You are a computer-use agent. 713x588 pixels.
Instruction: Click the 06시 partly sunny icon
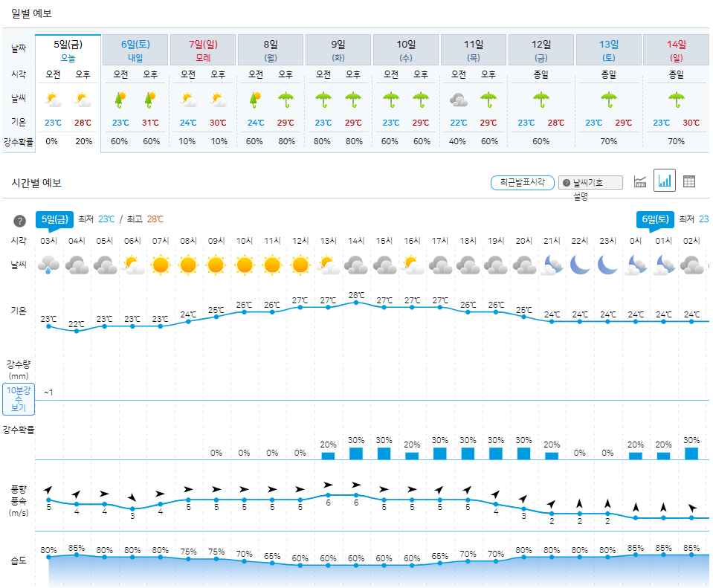tap(133, 265)
